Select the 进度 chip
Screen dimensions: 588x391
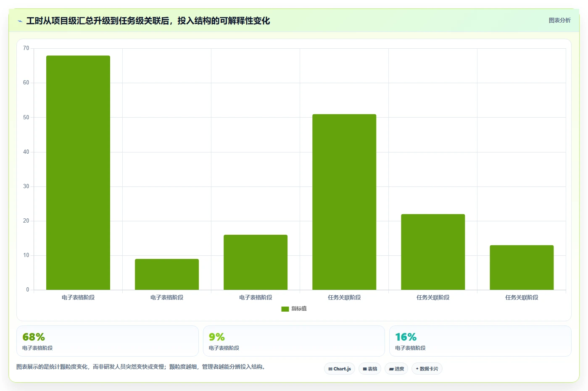tap(396, 369)
